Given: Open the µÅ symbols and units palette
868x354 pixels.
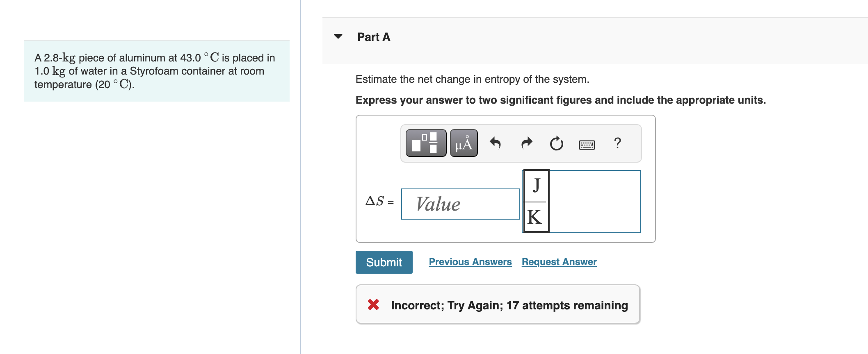Looking at the screenshot, I should tap(464, 143).
